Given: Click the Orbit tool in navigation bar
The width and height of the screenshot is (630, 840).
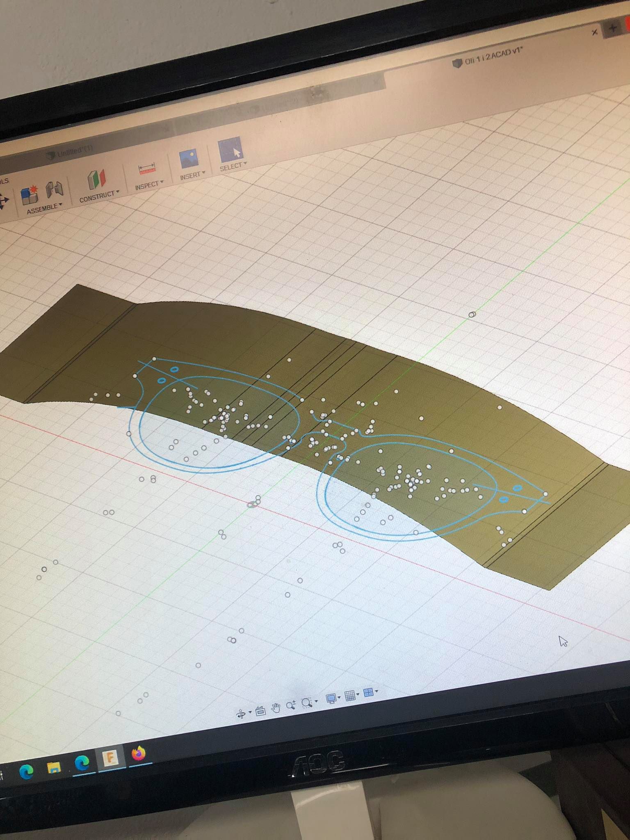Looking at the screenshot, I should tap(241, 714).
